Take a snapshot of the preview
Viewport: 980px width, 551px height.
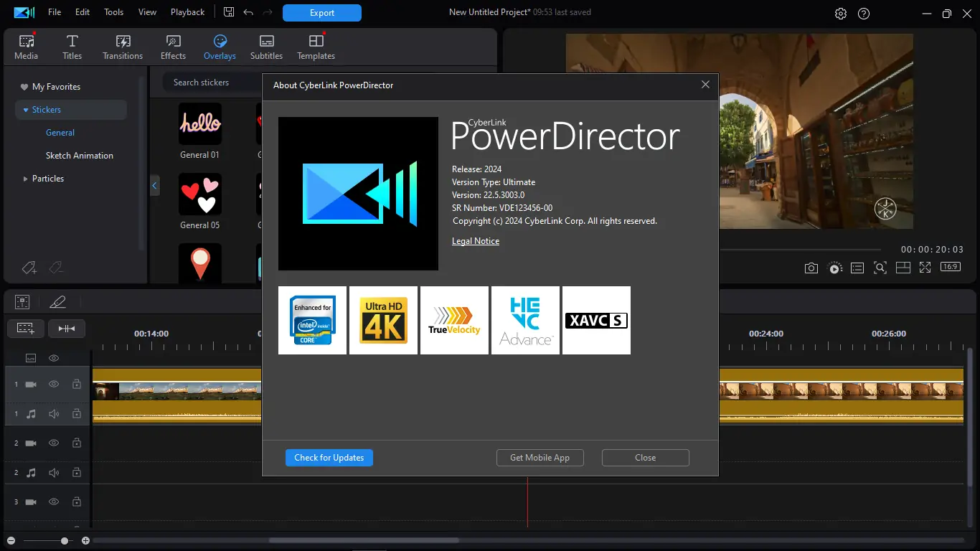[x=811, y=268]
